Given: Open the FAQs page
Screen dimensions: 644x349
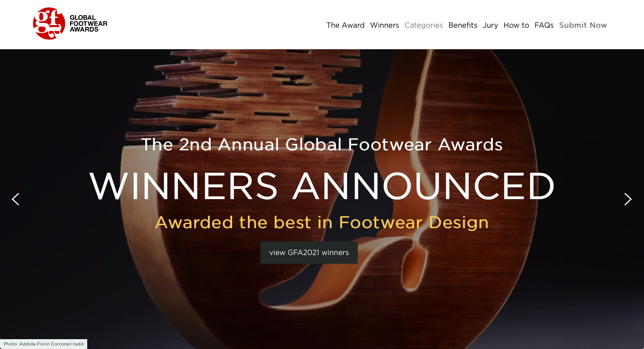Looking at the screenshot, I should [544, 25].
